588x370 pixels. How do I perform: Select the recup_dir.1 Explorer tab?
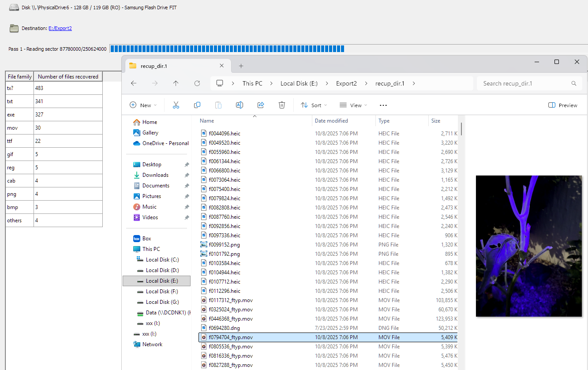pos(178,66)
